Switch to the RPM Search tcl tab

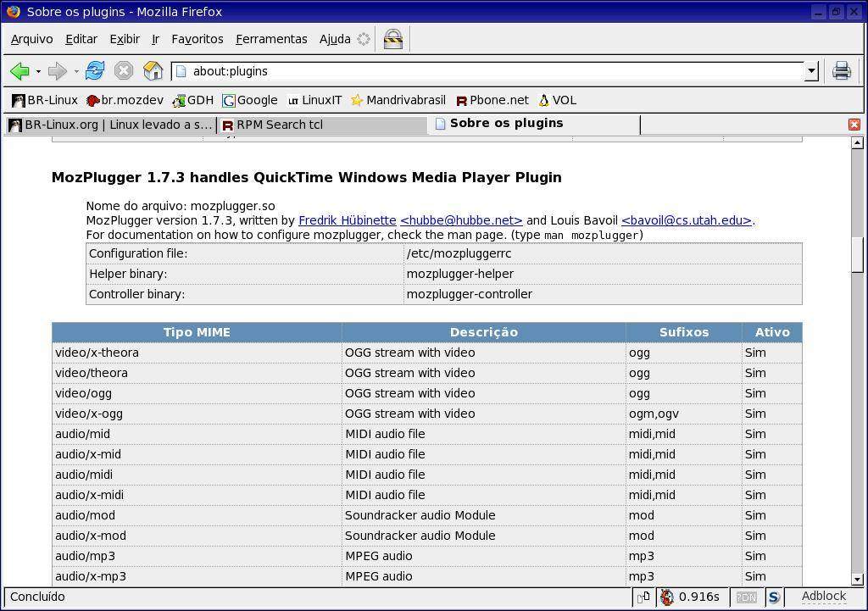(x=322, y=125)
